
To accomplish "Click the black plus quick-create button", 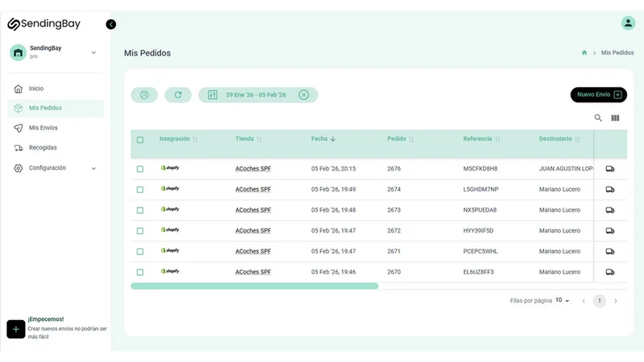I will click(x=16, y=329).
